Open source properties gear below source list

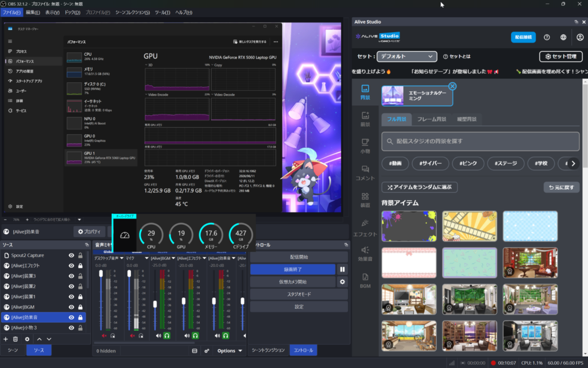coord(27,339)
